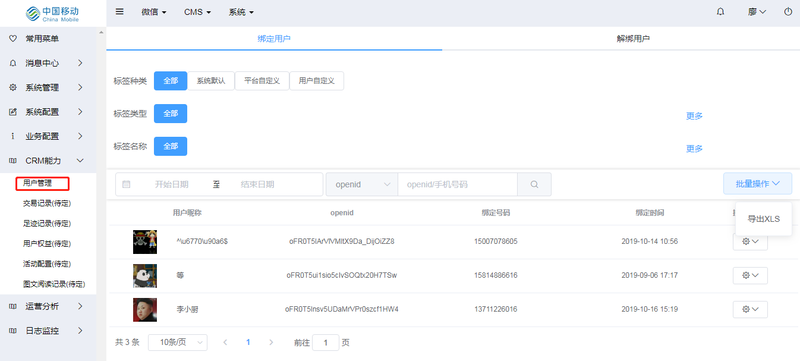800x361 pixels.
Task: Select 平台自定义 tag category
Action: point(262,81)
